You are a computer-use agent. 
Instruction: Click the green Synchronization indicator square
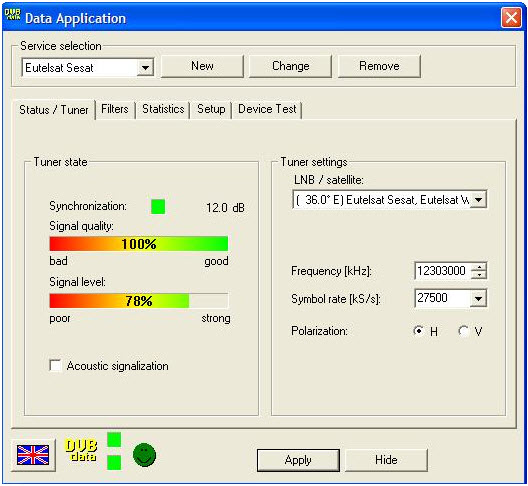[x=158, y=207]
